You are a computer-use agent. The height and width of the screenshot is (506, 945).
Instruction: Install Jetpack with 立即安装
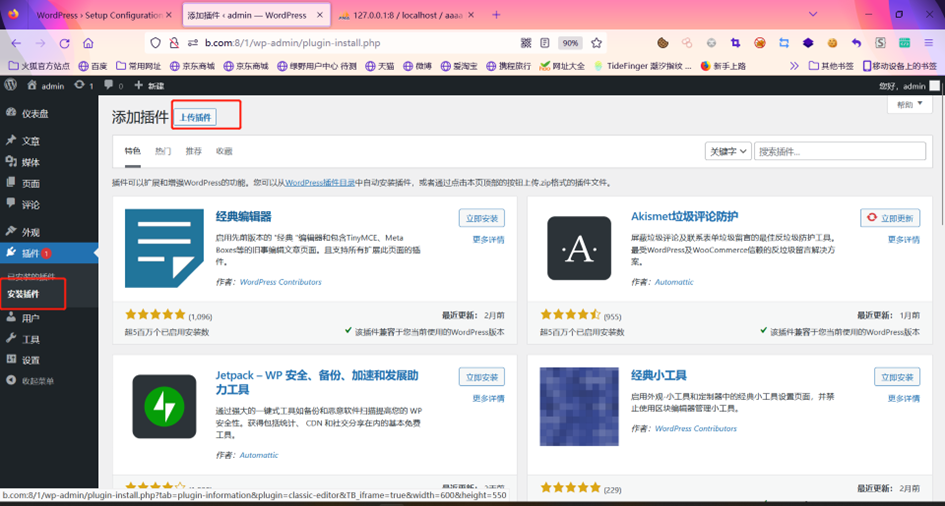click(x=482, y=377)
